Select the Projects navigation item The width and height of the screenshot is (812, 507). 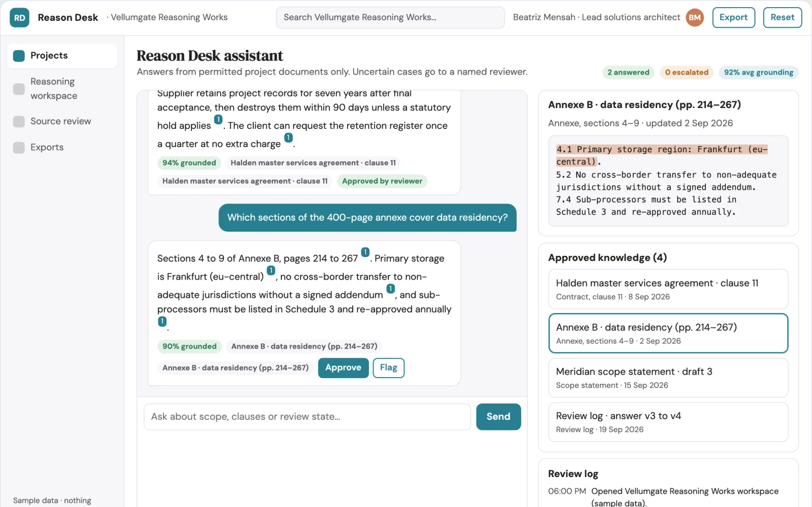62,56
